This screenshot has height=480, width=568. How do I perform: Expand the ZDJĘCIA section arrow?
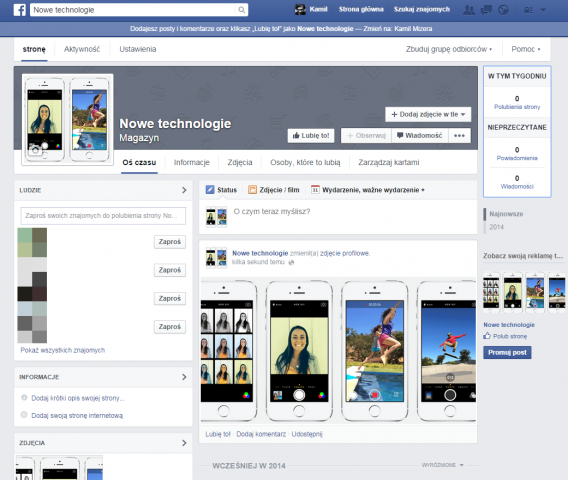click(x=184, y=443)
